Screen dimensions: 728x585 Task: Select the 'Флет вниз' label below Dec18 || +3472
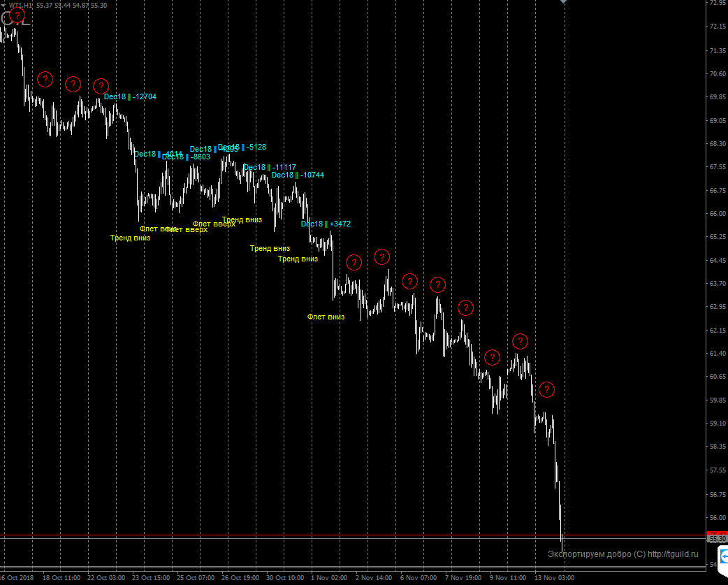[326, 317]
